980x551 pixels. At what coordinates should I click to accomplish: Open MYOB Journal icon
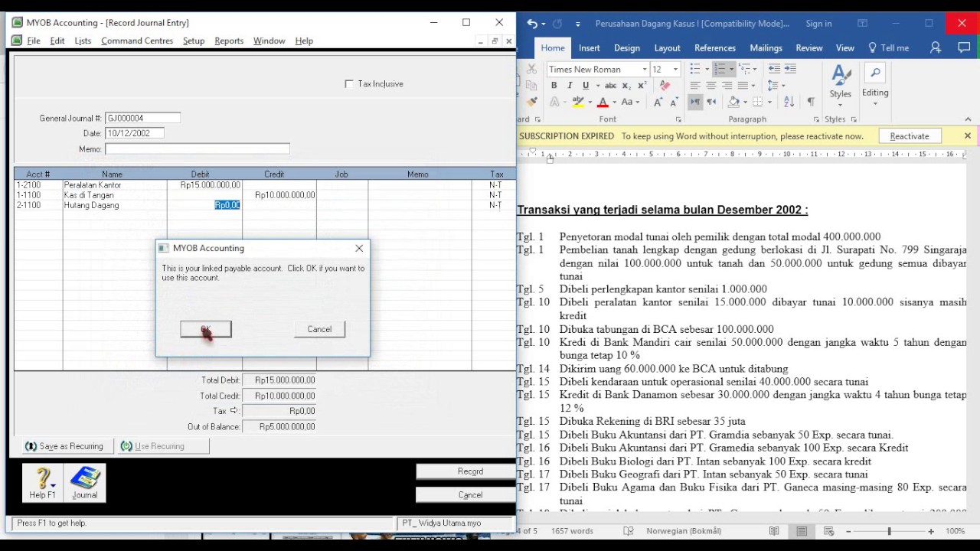tap(85, 483)
